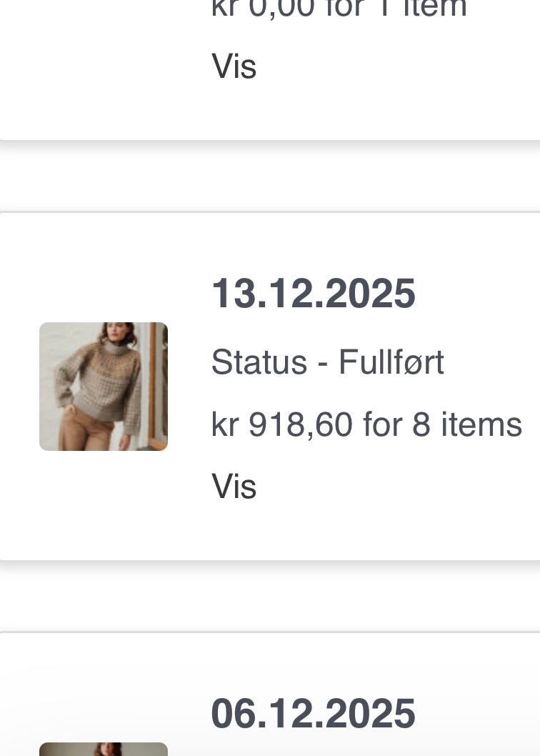Click Vis under the kr 0,00 order
This screenshot has height=756, width=540.
(x=234, y=66)
